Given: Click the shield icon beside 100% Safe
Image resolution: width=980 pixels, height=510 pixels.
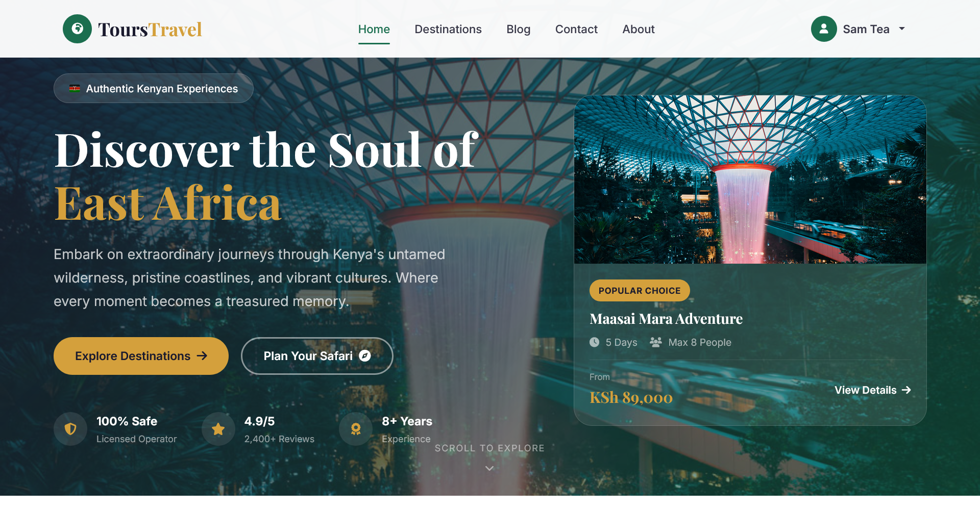Looking at the screenshot, I should (70, 429).
